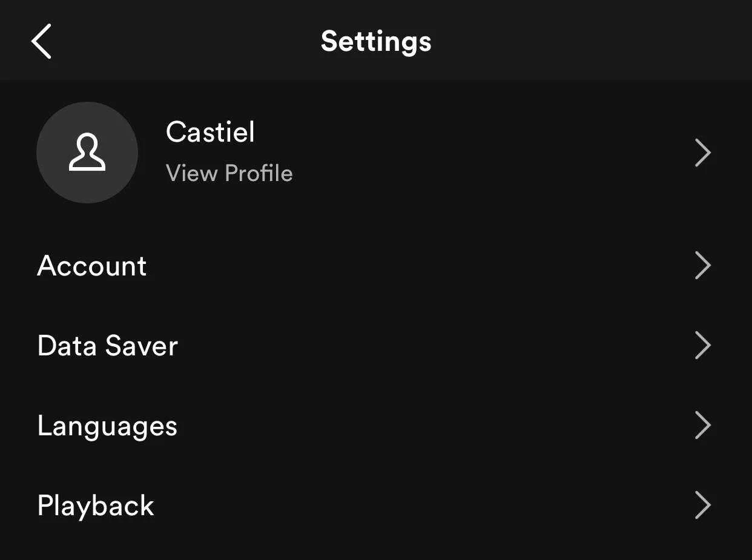
Task: Tap the arrow icon next to Account
Action: point(702,265)
